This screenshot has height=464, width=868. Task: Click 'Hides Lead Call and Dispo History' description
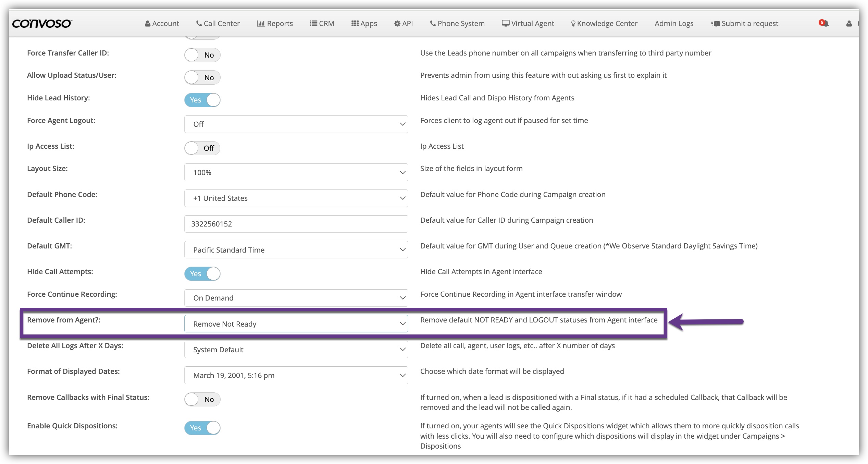coord(497,98)
